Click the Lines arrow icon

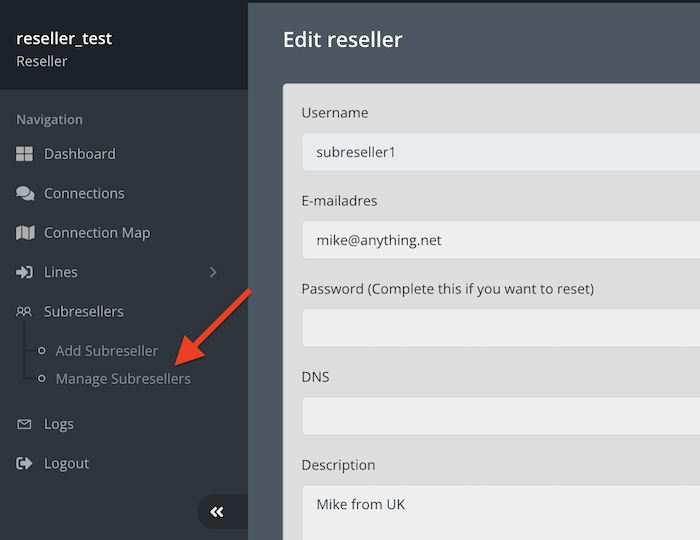(25, 272)
